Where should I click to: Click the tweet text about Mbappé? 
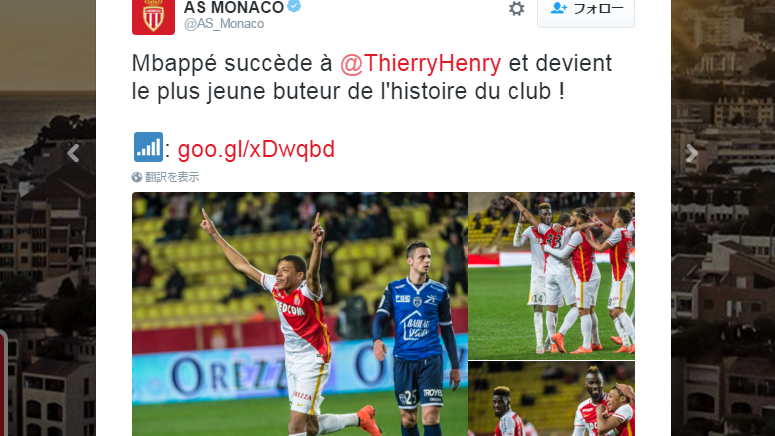click(372, 77)
